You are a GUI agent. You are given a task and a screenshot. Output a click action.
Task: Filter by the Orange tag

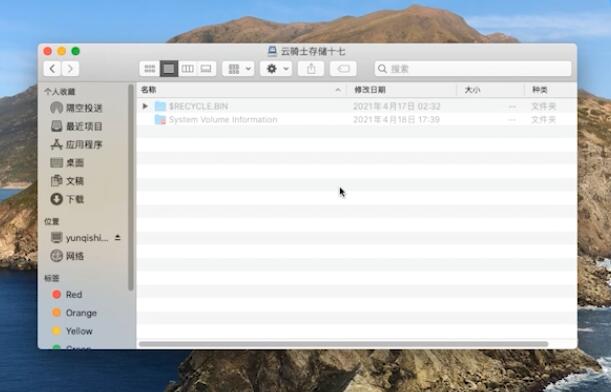pyautogui.click(x=74, y=313)
